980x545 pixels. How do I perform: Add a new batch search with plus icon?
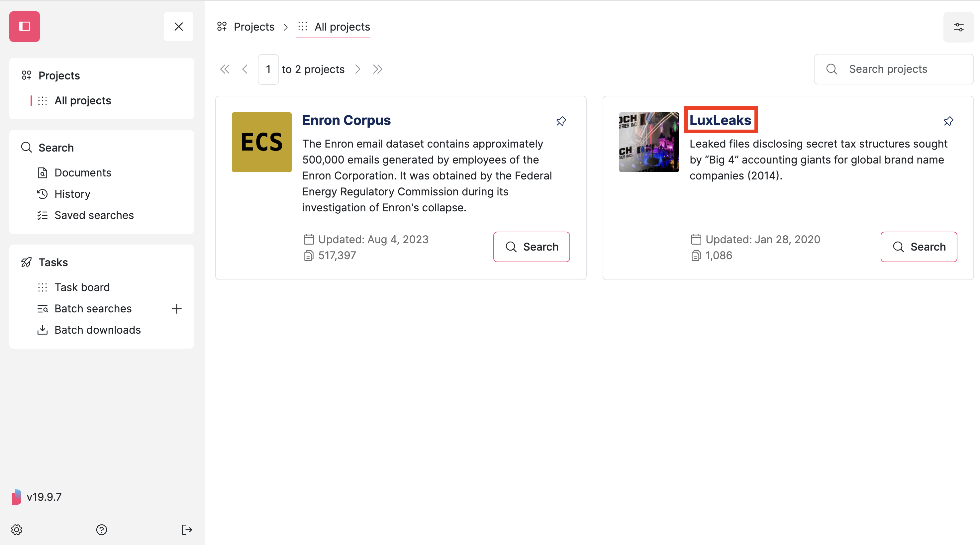[176, 309]
